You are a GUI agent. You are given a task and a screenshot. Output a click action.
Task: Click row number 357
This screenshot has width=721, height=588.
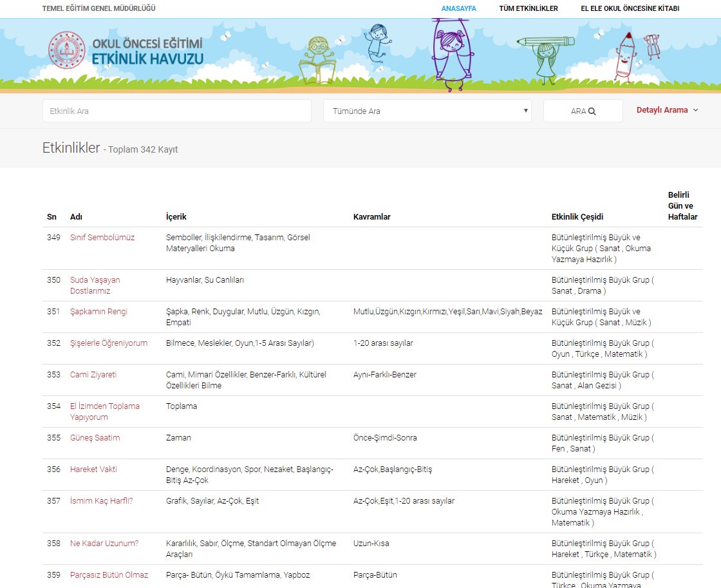tap(53, 500)
